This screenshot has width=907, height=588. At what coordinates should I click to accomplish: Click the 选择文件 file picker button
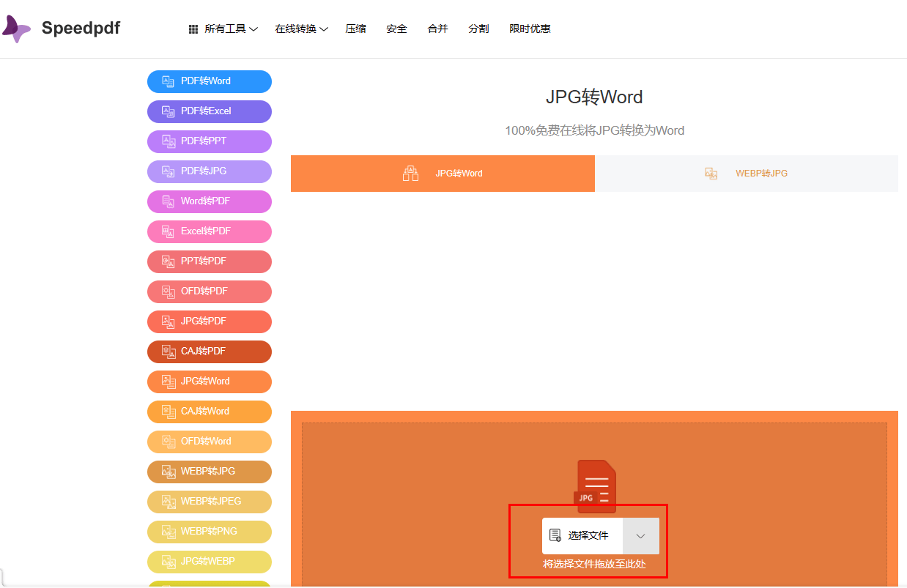(x=581, y=535)
